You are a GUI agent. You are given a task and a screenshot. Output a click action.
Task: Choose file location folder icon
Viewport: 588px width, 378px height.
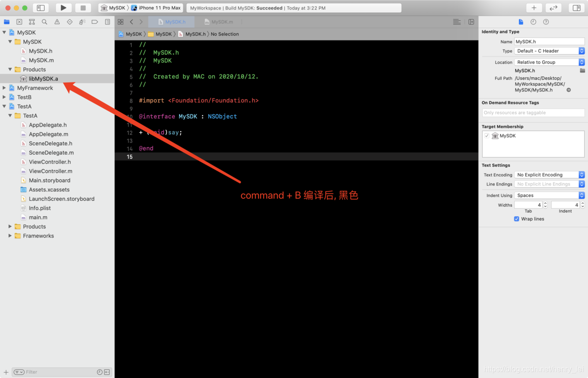582,71
